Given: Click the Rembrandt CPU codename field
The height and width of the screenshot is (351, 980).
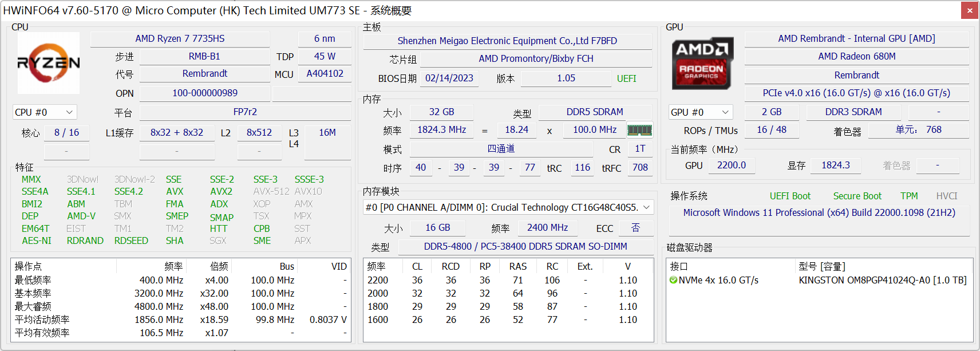Looking at the screenshot, I should coord(204,73).
